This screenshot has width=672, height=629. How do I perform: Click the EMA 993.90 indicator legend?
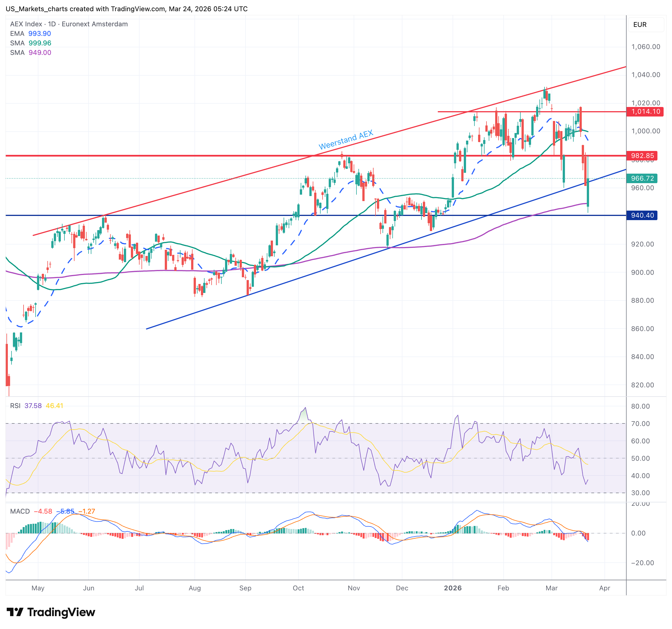[31, 33]
